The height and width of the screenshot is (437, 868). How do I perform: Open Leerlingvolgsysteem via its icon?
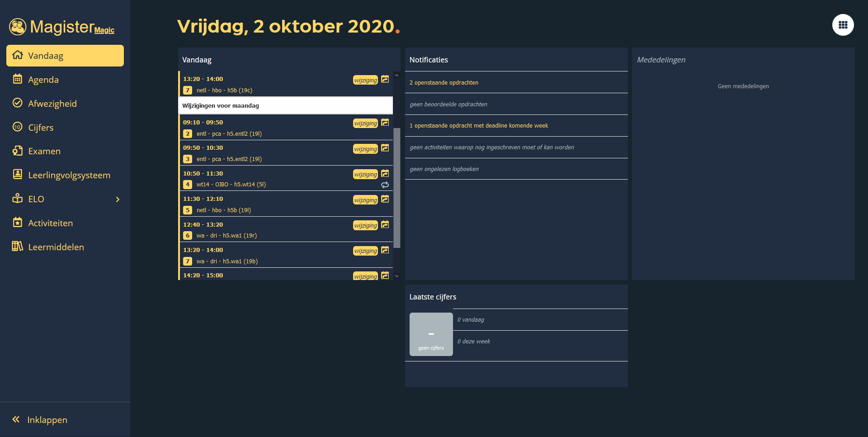(18, 175)
